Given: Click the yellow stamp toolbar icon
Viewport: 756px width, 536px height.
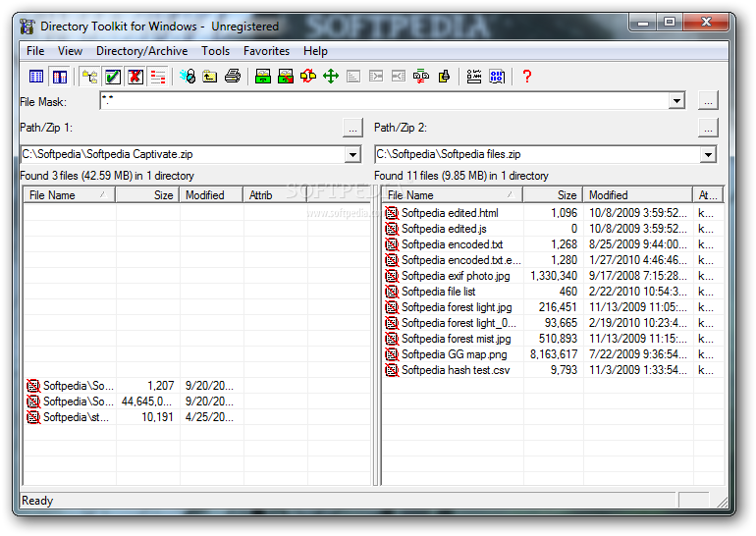Looking at the screenshot, I should coord(444,77).
